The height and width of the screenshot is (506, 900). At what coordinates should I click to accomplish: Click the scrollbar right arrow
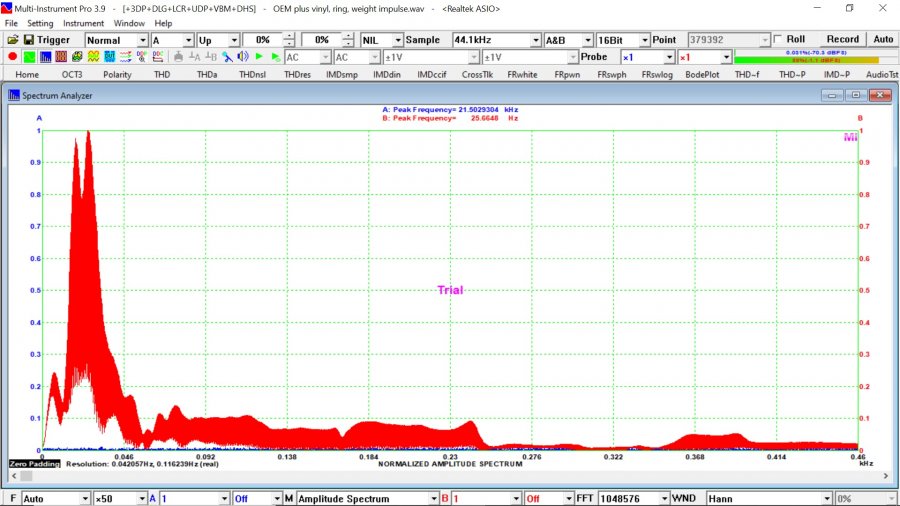click(x=885, y=476)
